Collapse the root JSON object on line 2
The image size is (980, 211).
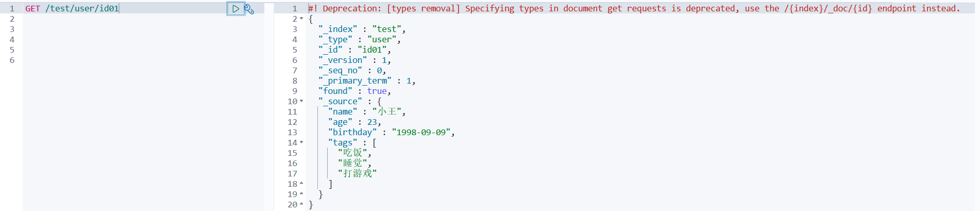(x=301, y=19)
